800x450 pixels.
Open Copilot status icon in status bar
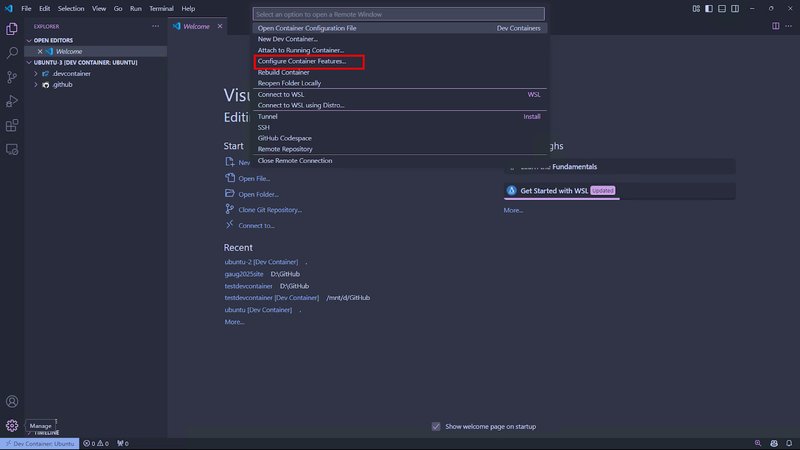(774, 444)
